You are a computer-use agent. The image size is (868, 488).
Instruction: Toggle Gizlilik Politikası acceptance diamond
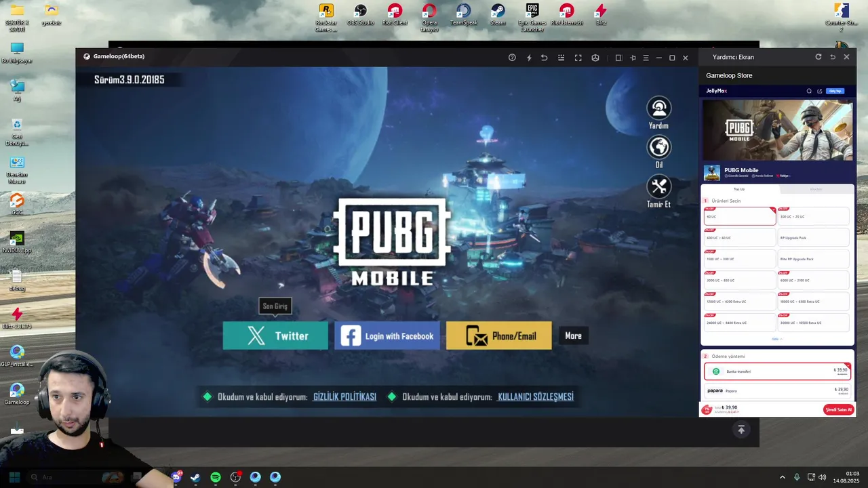pos(208,396)
